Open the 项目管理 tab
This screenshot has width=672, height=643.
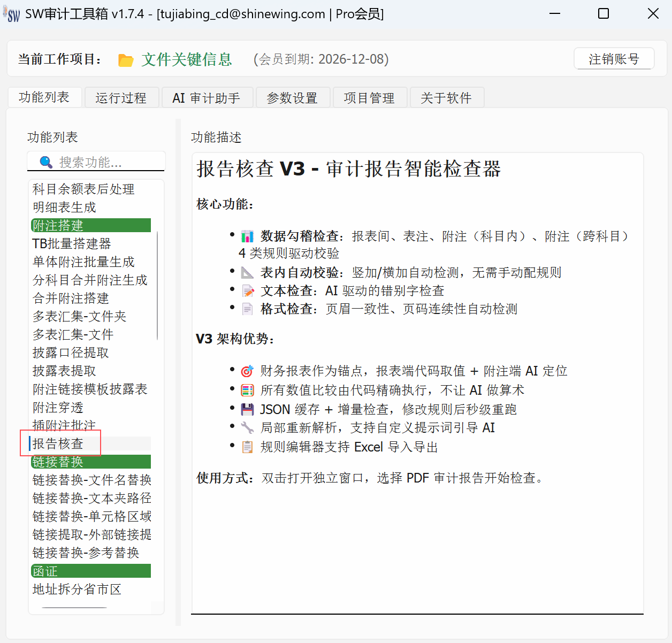coord(370,97)
